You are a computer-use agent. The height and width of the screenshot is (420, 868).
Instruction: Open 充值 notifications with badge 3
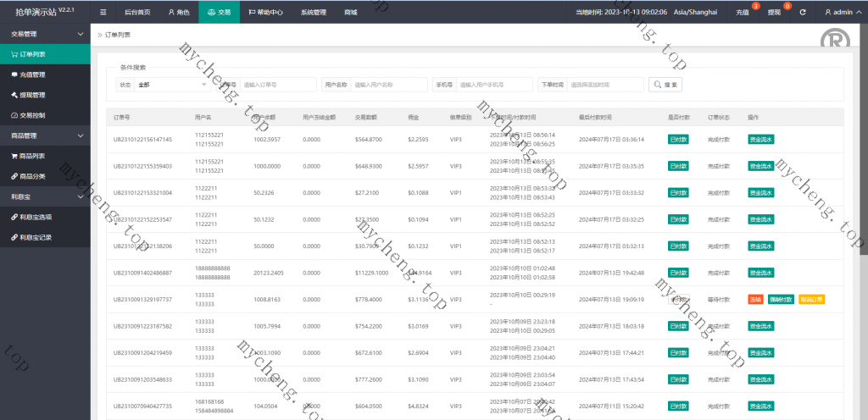(x=743, y=13)
